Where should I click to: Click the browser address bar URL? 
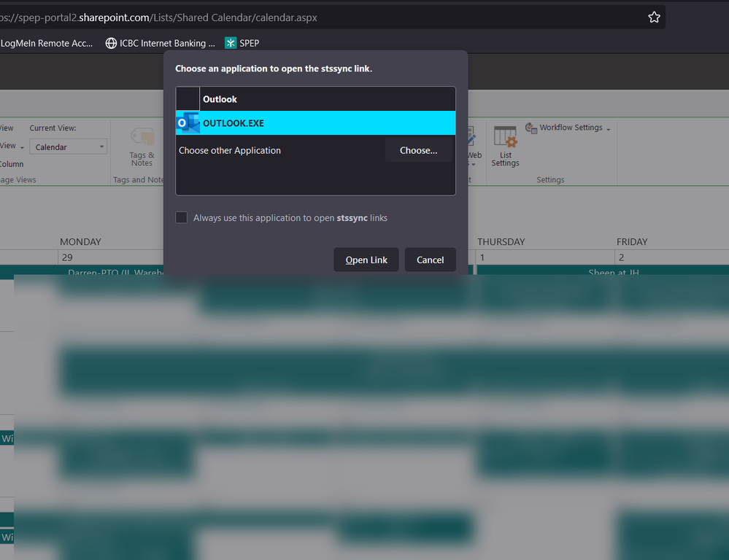click(158, 17)
